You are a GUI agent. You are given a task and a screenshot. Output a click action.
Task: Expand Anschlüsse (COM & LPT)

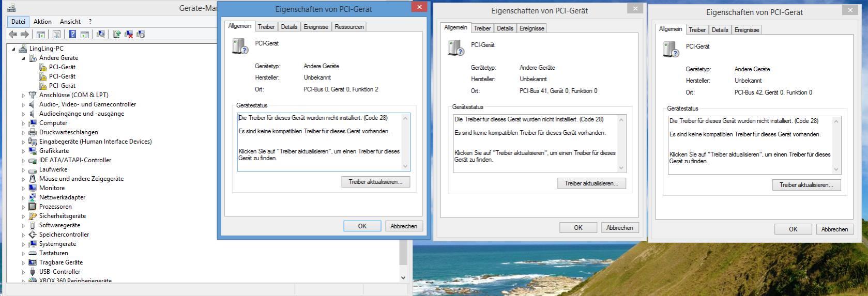coord(23,95)
